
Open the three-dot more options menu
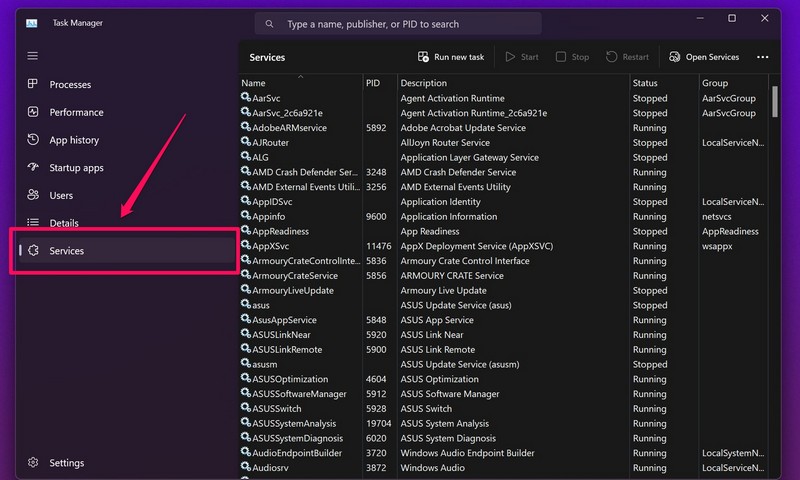763,57
